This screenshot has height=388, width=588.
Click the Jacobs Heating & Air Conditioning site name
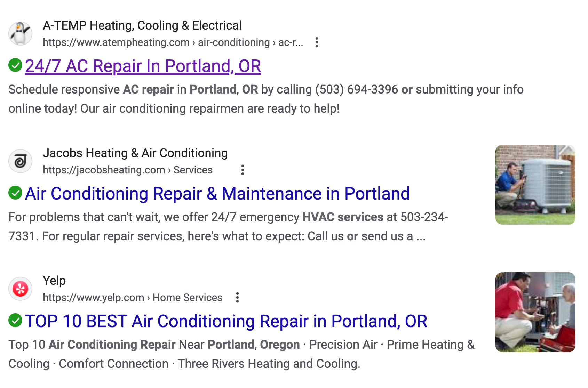pos(135,153)
